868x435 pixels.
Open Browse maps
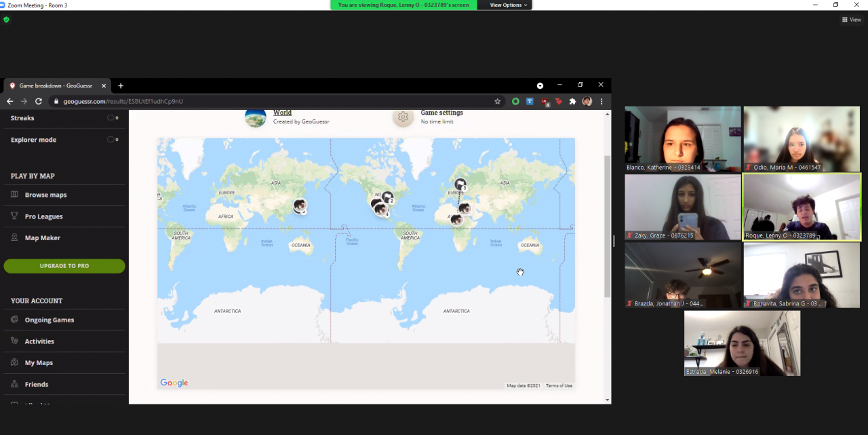(x=45, y=195)
